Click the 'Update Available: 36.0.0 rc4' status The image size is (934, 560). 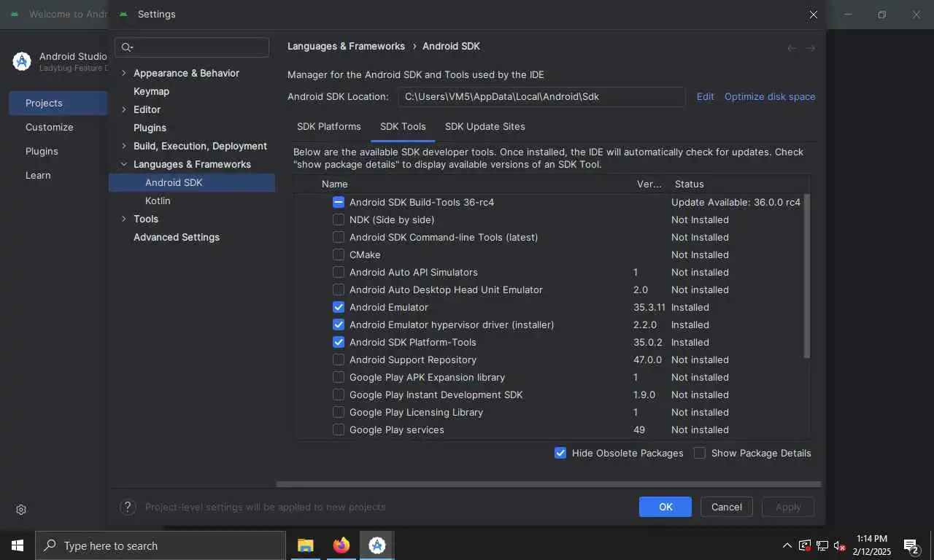736,202
